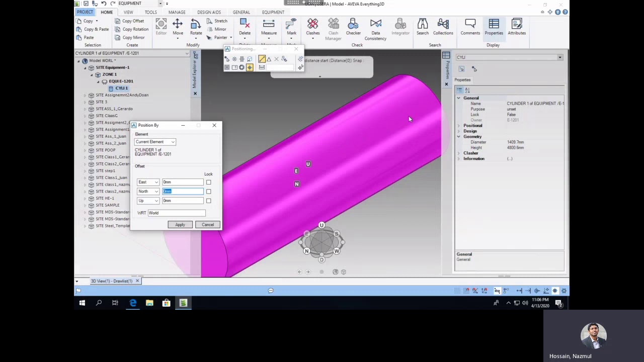Click the WRT World input field
Screen dimensions: 644x362
tap(176, 213)
